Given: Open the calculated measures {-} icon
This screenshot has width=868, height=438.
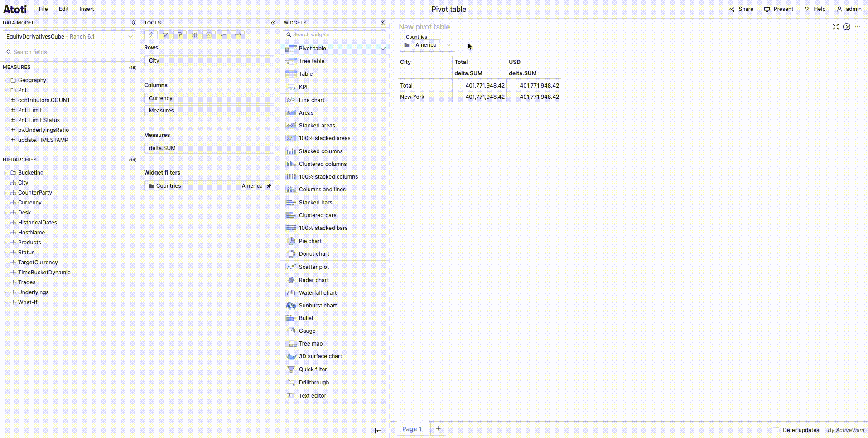Looking at the screenshot, I should coord(238,35).
